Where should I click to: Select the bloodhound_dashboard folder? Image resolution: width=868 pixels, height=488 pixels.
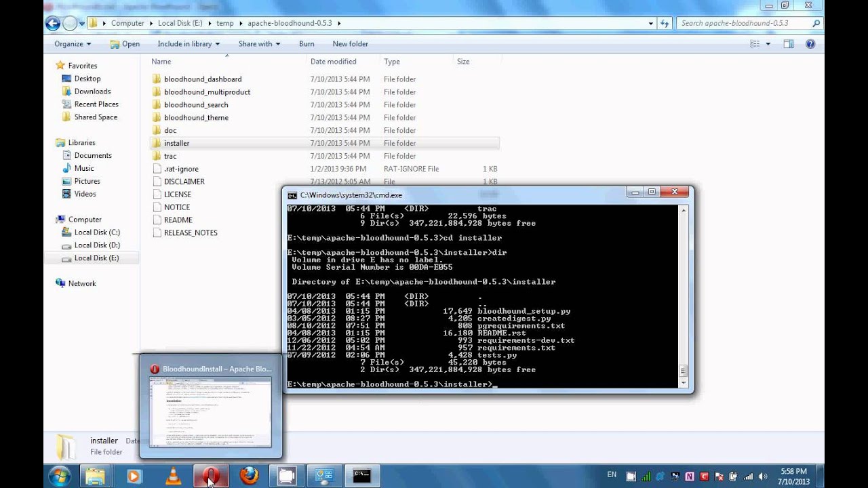(202, 79)
